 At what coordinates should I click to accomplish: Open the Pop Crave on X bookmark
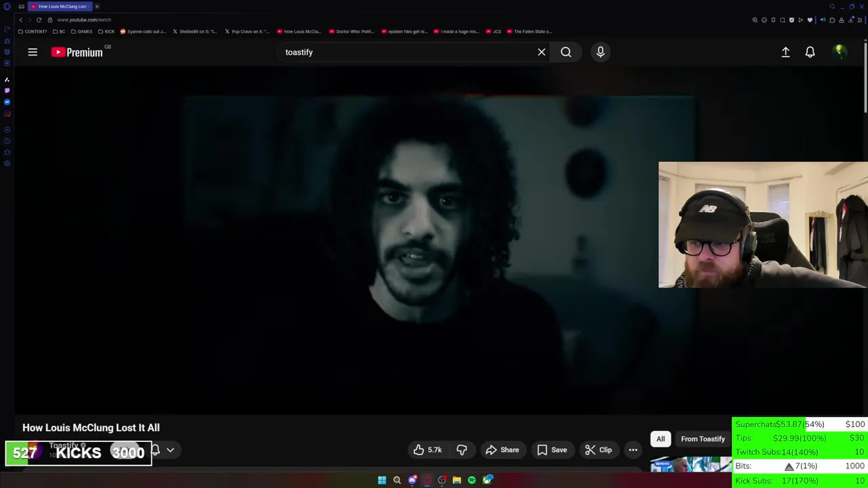[x=248, y=31]
